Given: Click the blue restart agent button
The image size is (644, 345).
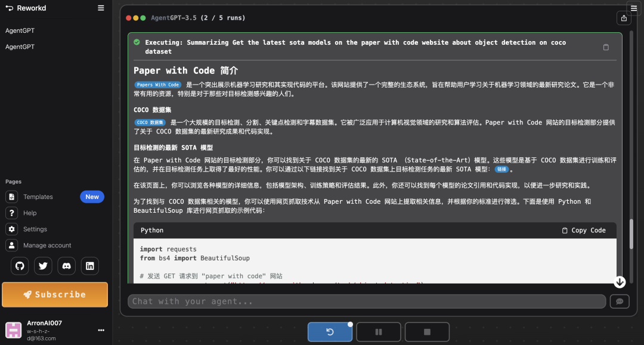Looking at the screenshot, I should point(330,332).
